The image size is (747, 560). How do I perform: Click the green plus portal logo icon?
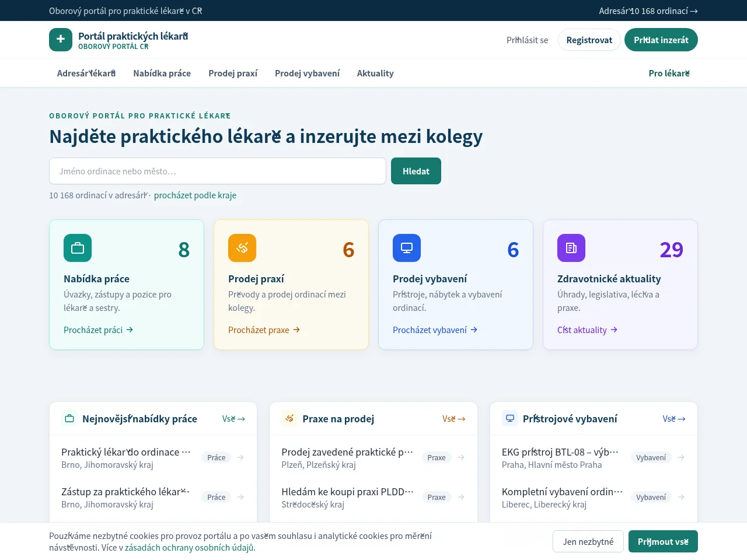click(x=61, y=40)
